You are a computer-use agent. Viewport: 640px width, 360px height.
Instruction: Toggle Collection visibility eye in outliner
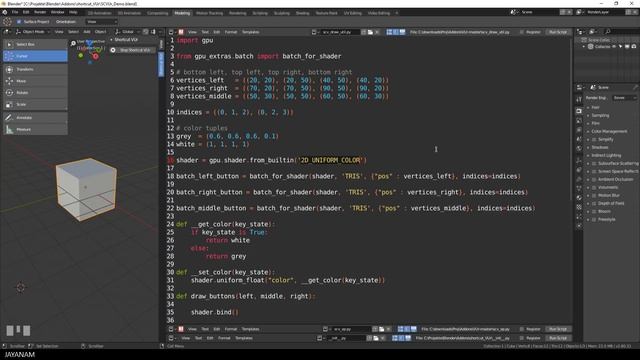point(614,47)
